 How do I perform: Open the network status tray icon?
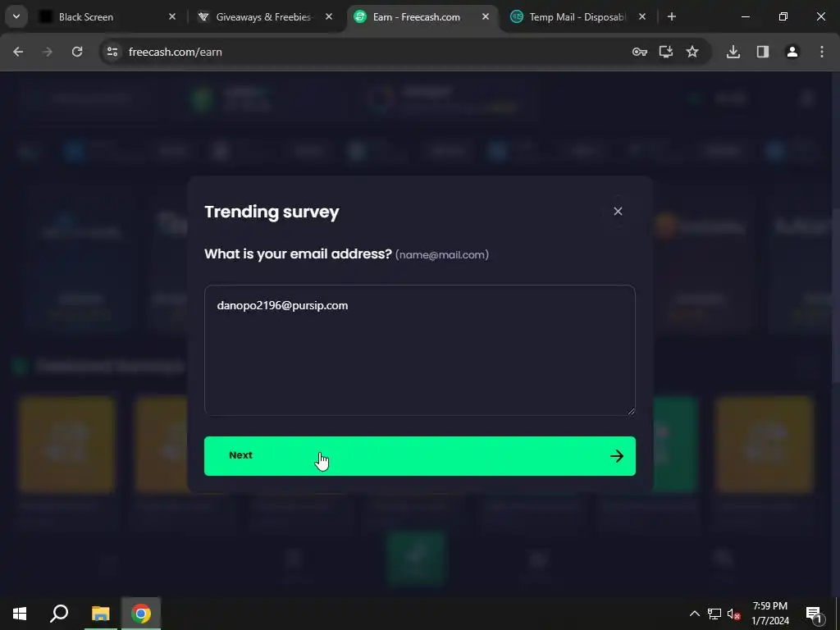tap(714, 614)
